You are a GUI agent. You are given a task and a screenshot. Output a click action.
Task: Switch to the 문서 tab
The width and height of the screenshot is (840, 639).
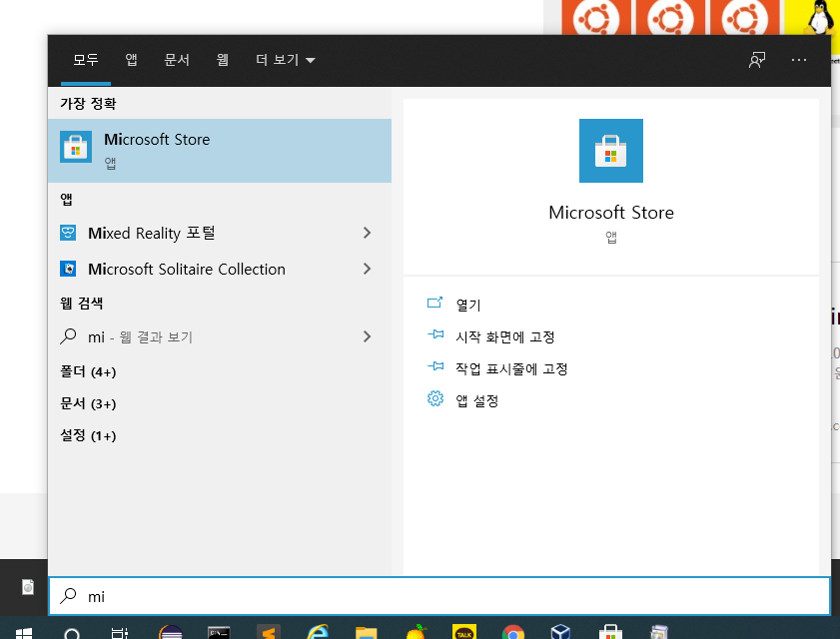(177, 60)
